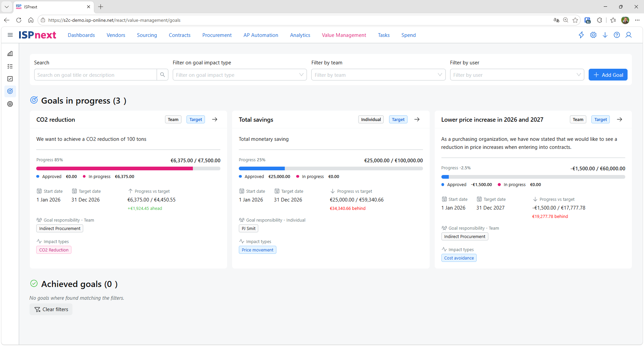Open the Contracts menu
Image resolution: width=644 pixels, height=346 pixels.
(179, 35)
